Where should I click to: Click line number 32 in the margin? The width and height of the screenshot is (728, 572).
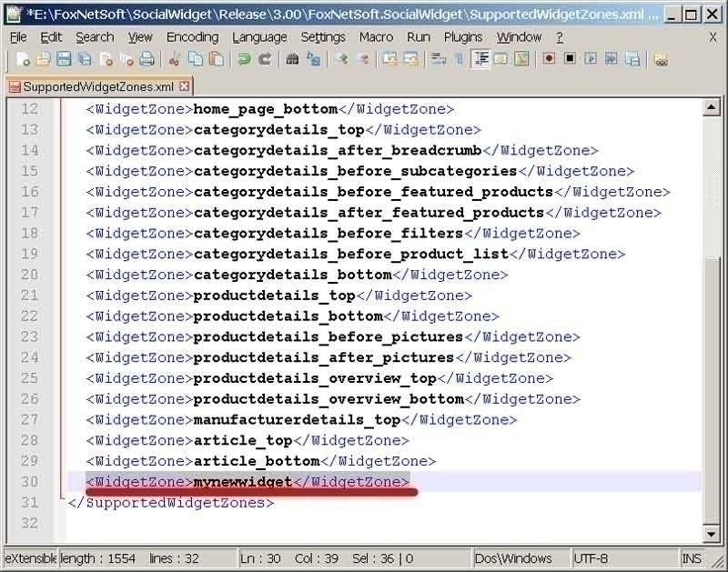pos(30,523)
